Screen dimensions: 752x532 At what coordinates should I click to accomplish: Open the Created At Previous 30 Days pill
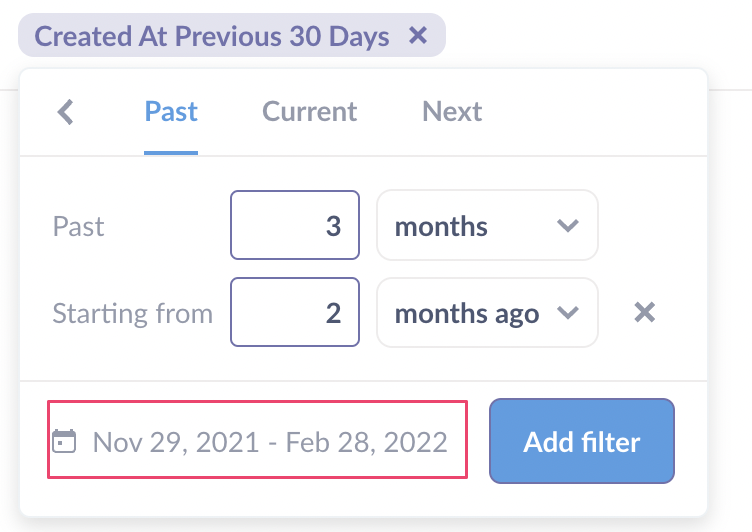(x=212, y=37)
